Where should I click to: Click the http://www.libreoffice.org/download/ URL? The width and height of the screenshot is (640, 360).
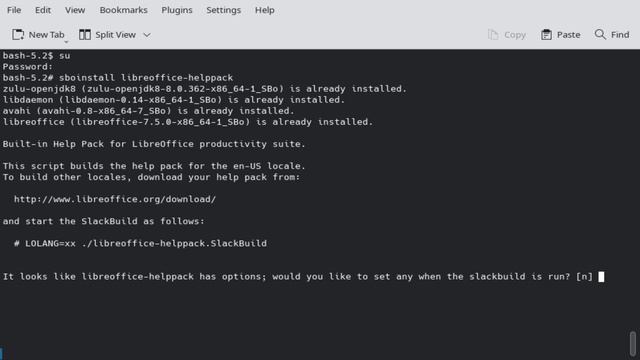click(x=115, y=199)
